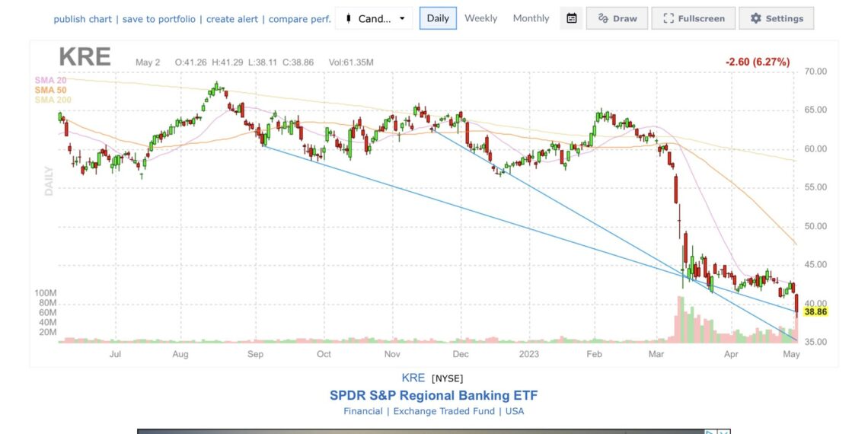This screenshot has height=434, width=868.
Task: Select Daily timeframe
Action: [x=438, y=18]
